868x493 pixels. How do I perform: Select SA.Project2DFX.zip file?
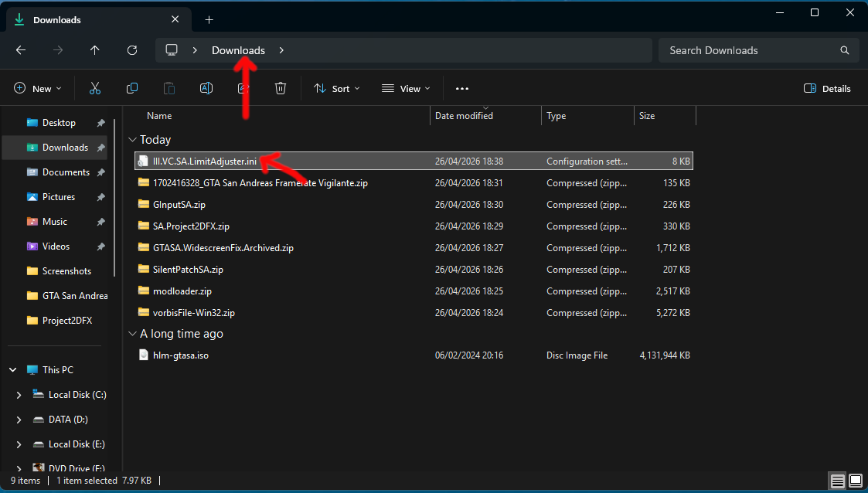pyautogui.click(x=414, y=226)
